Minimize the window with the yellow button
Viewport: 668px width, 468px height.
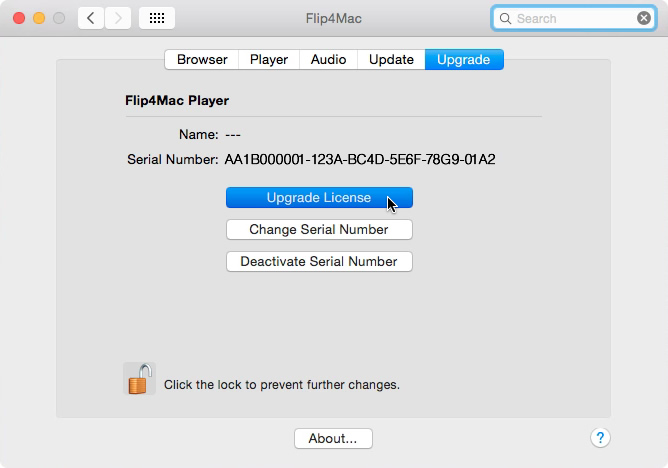coord(39,18)
